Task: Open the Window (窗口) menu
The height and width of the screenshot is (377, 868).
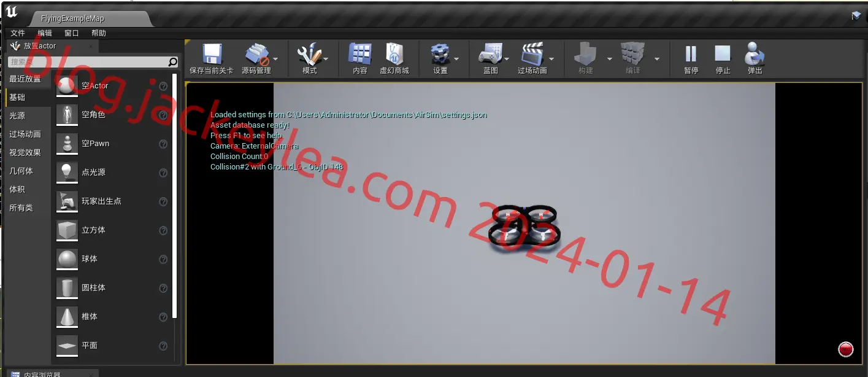Action: point(72,33)
